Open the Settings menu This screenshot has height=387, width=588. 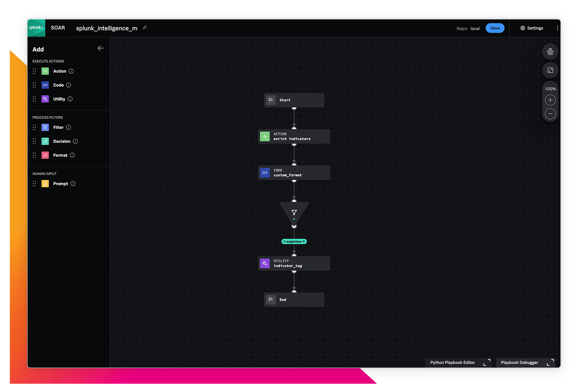(532, 28)
